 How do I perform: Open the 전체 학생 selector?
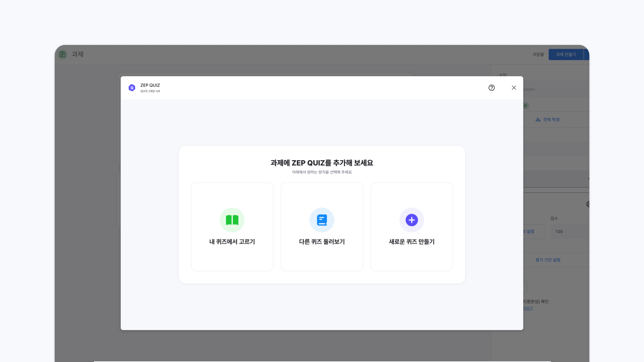click(x=548, y=120)
